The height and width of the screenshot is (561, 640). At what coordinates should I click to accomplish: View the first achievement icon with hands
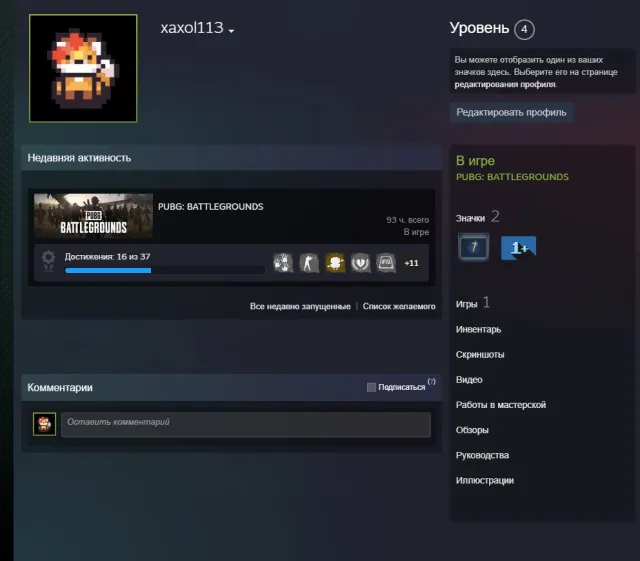[283, 263]
